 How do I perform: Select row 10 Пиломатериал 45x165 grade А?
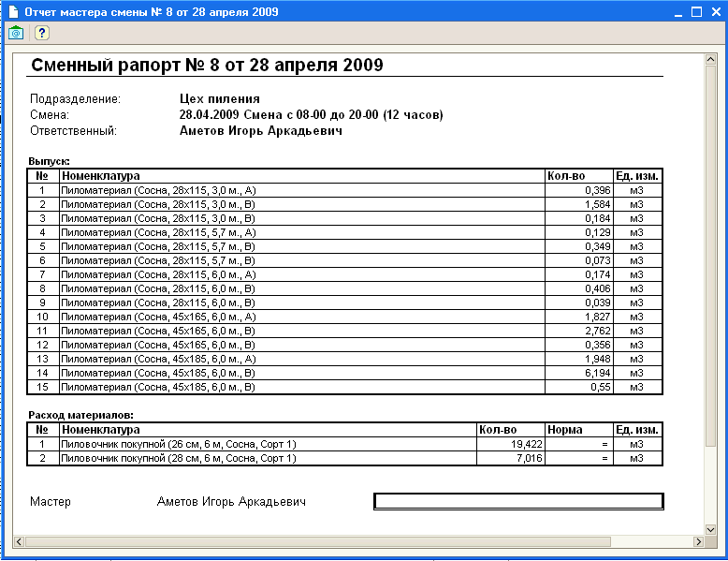[344, 317]
